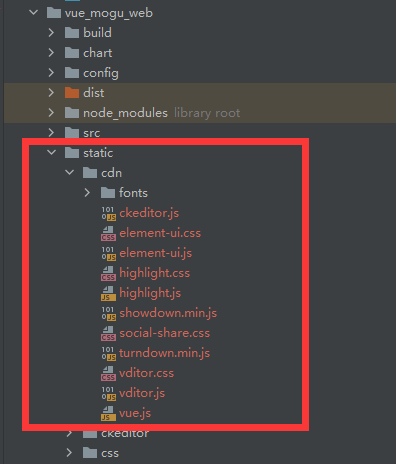This screenshot has height=464, width=396.
Task: Click the css folder icon
Action: [x=90, y=453]
